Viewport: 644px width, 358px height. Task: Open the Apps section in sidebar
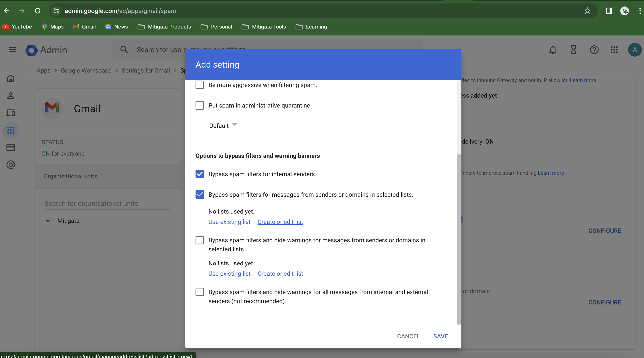pyautogui.click(x=11, y=131)
